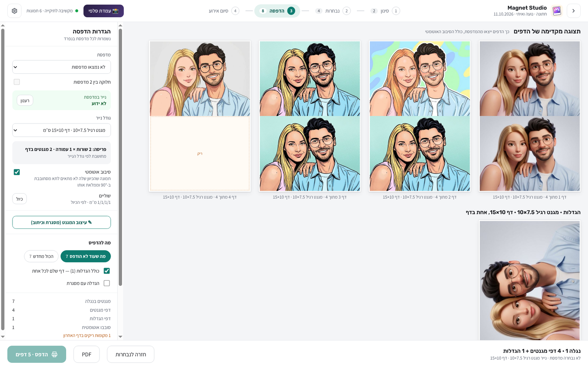Click the הגדרות הדפסה panel heading

[92, 32]
